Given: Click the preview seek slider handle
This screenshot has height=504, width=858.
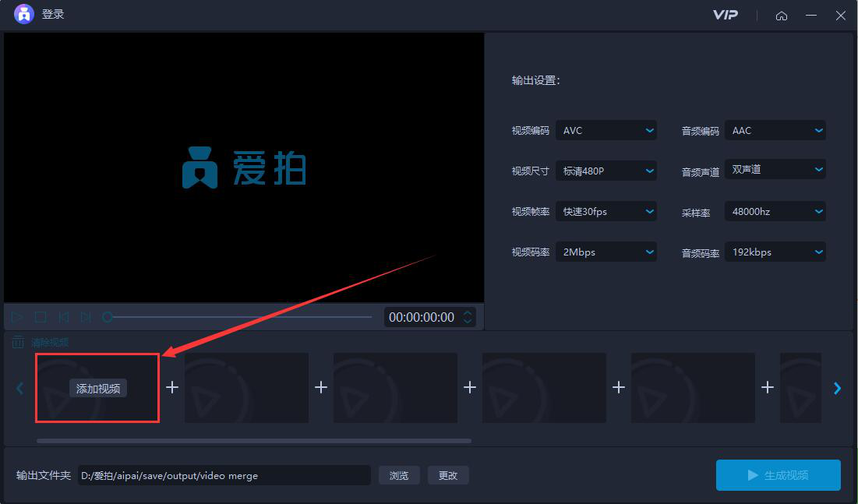Looking at the screenshot, I should (108, 317).
